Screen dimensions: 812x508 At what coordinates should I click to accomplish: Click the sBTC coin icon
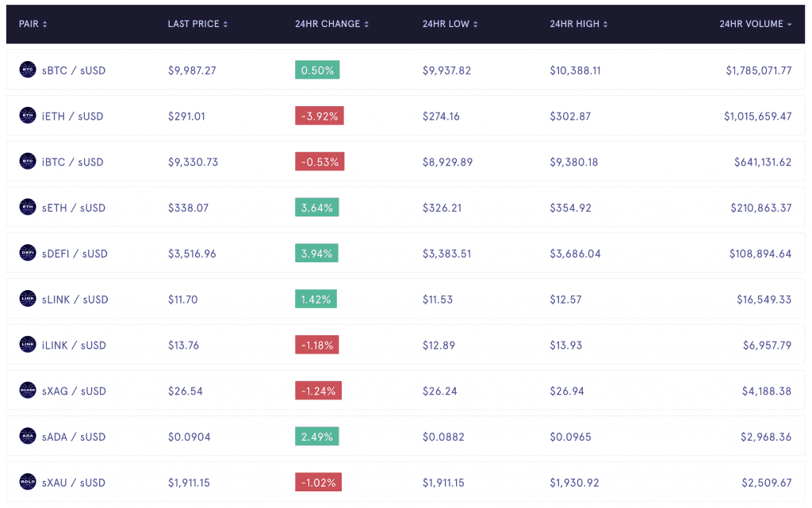coord(28,70)
